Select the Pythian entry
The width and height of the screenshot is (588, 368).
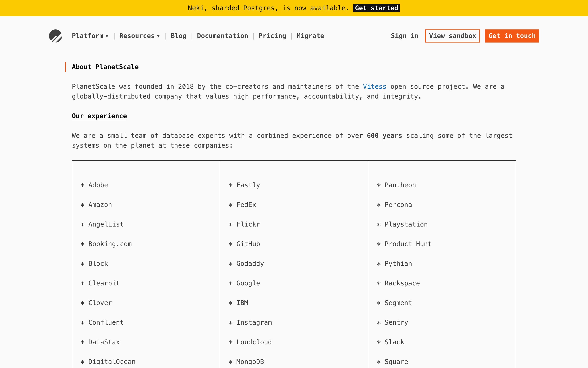tap(398, 264)
